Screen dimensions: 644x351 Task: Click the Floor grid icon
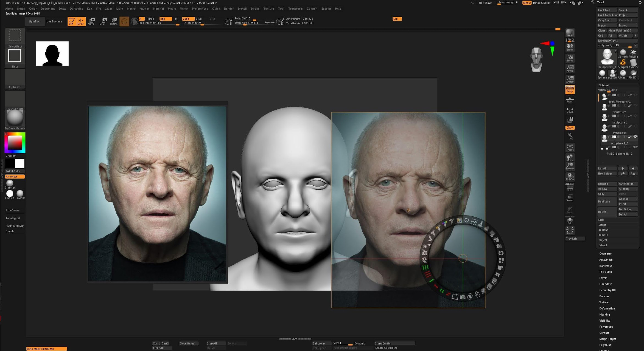[570, 100]
